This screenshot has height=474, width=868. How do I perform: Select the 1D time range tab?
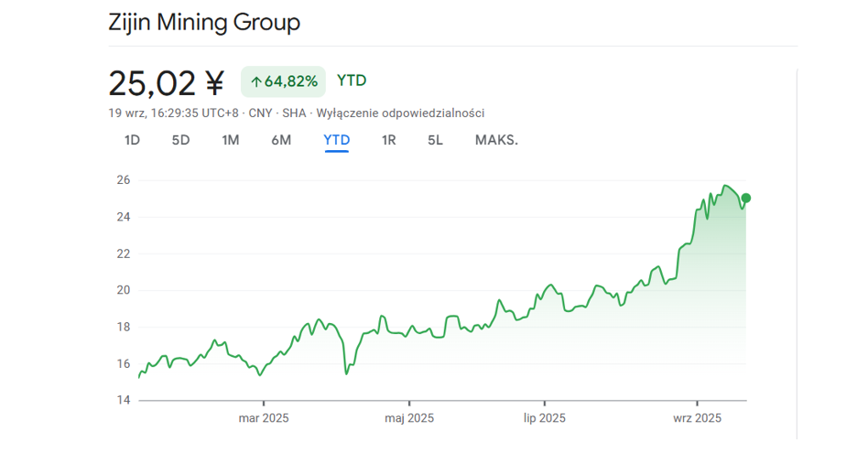pos(132,140)
